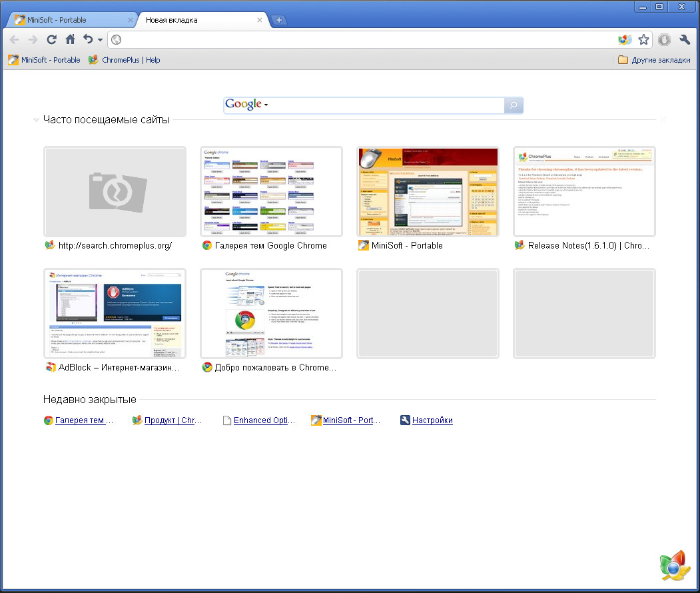The width and height of the screenshot is (700, 593).
Task: Click into the Google search field
Action: coord(386,105)
